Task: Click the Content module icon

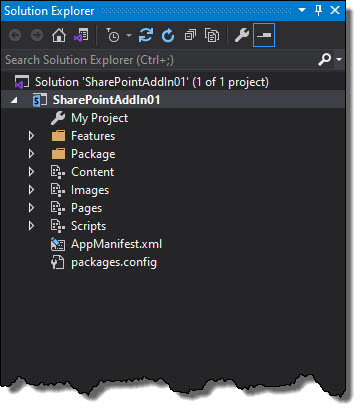Action: point(58,172)
